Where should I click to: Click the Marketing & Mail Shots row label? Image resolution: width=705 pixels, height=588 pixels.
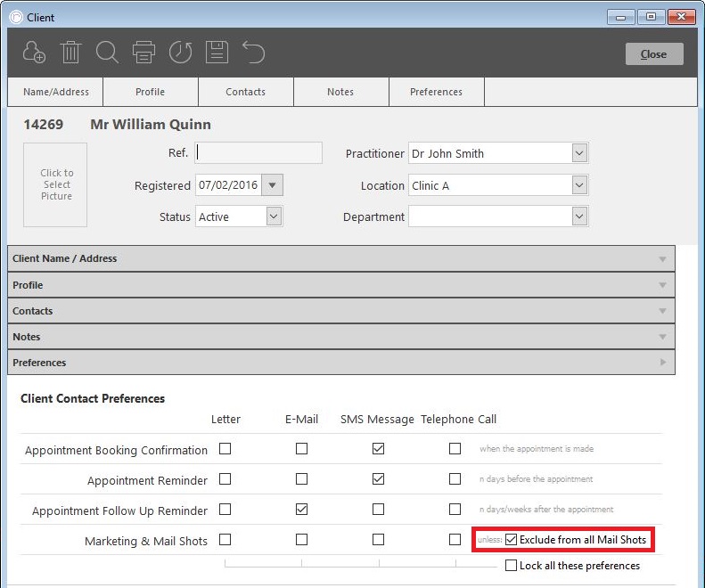[x=146, y=542]
